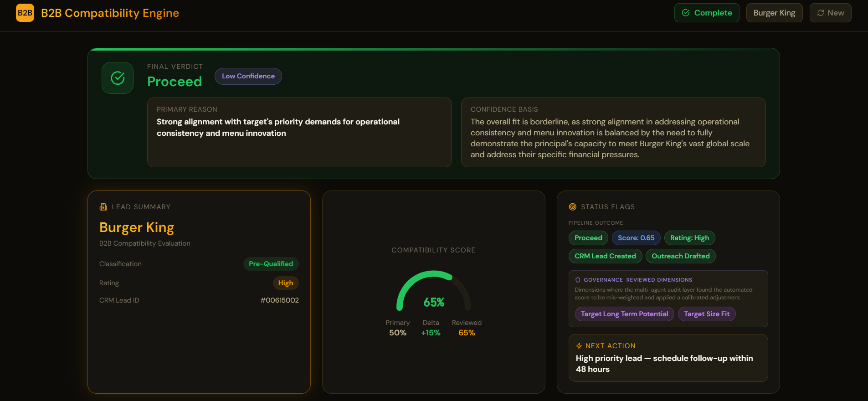Click the B2B Compatibility Evaluation subtitle
868x401 pixels.
coord(145,243)
